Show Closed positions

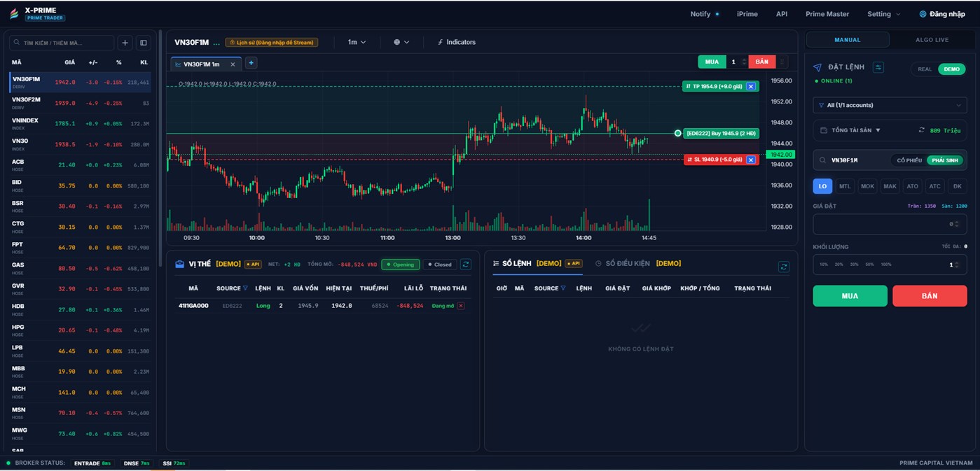(x=440, y=265)
